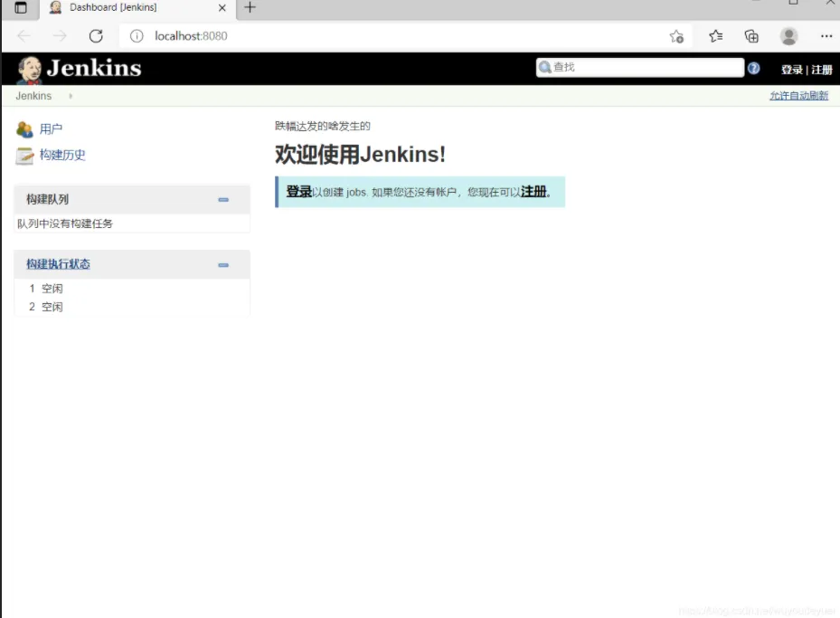Select the Dashboard [Jenkins] tab

(x=137, y=8)
